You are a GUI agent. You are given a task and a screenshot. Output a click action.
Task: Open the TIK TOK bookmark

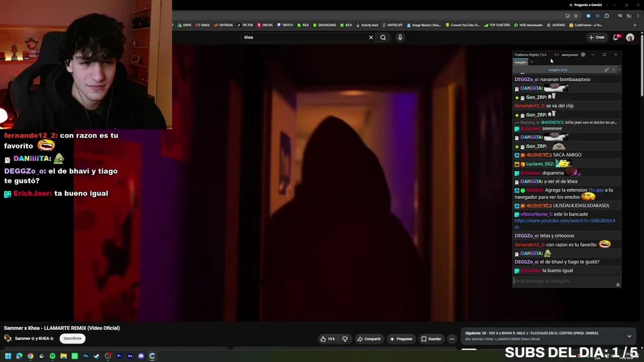pyautogui.click(x=245, y=25)
